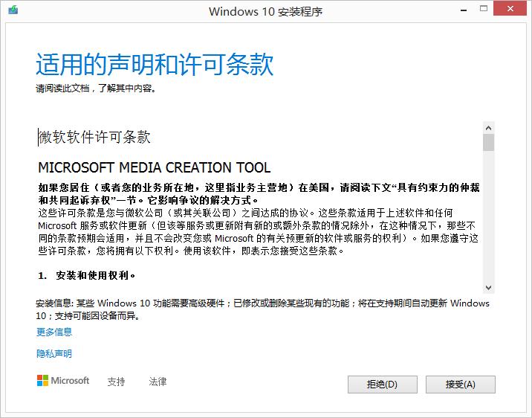Open the 更多信息 link

pos(54,332)
